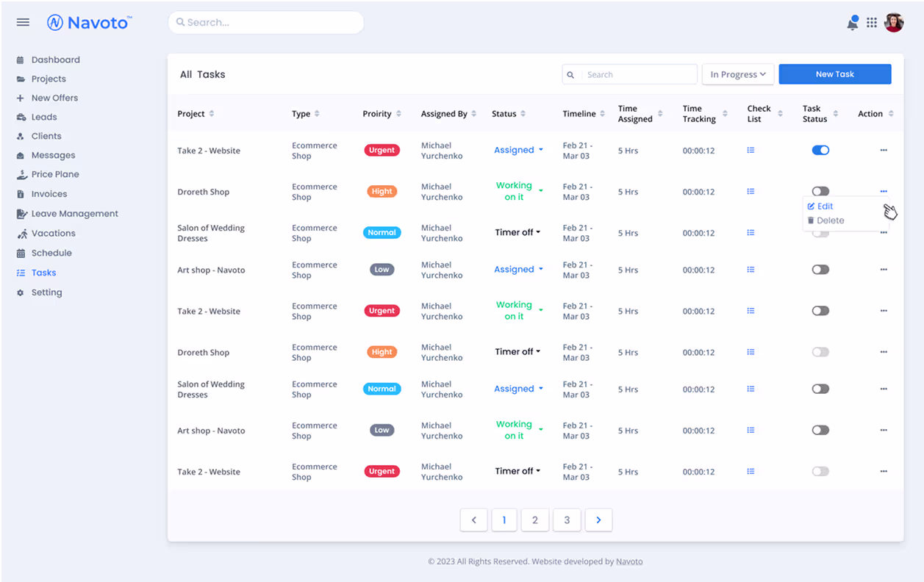Viewport: 924px width, 582px height.
Task: Open Timer off dropdown for Salon of Wedding Dresses
Action: pyautogui.click(x=517, y=232)
